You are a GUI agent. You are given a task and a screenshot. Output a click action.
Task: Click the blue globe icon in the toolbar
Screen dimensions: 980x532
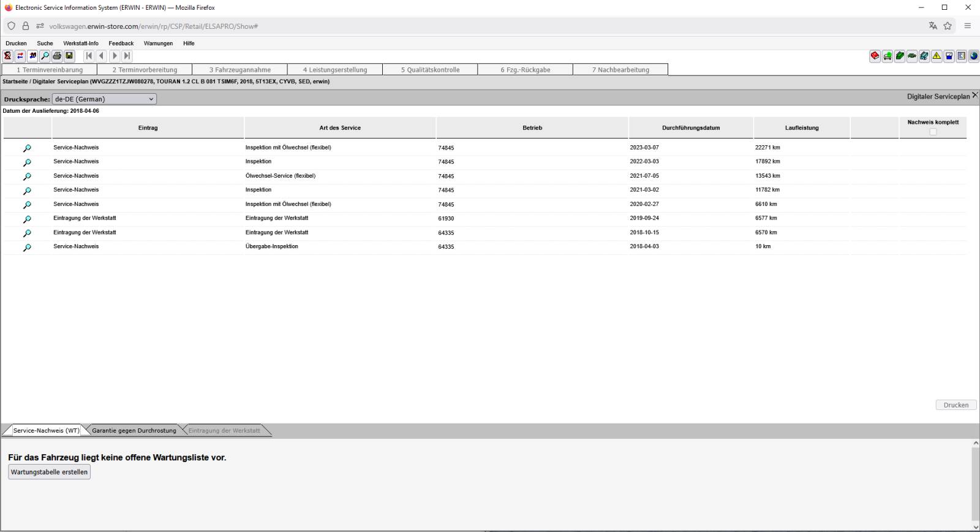tap(973, 56)
